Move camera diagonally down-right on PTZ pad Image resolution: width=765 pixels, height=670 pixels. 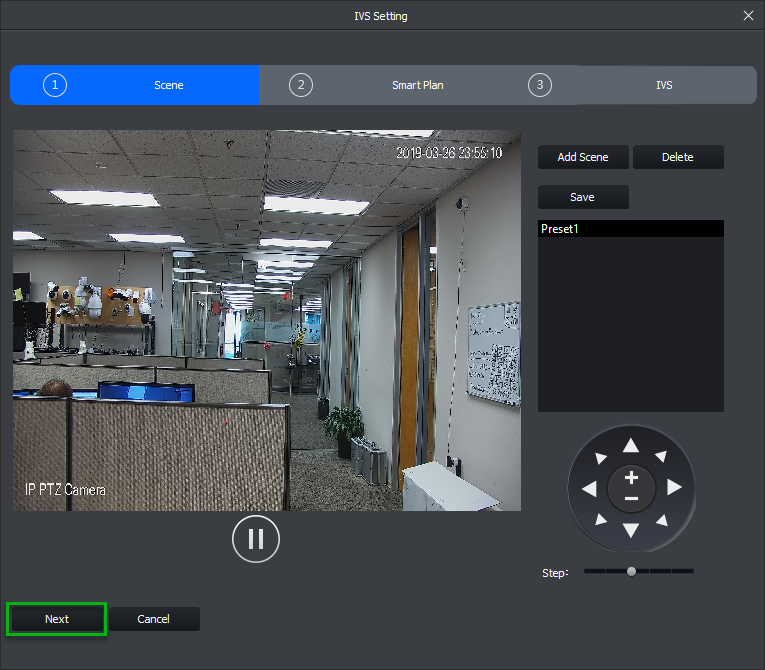661,519
